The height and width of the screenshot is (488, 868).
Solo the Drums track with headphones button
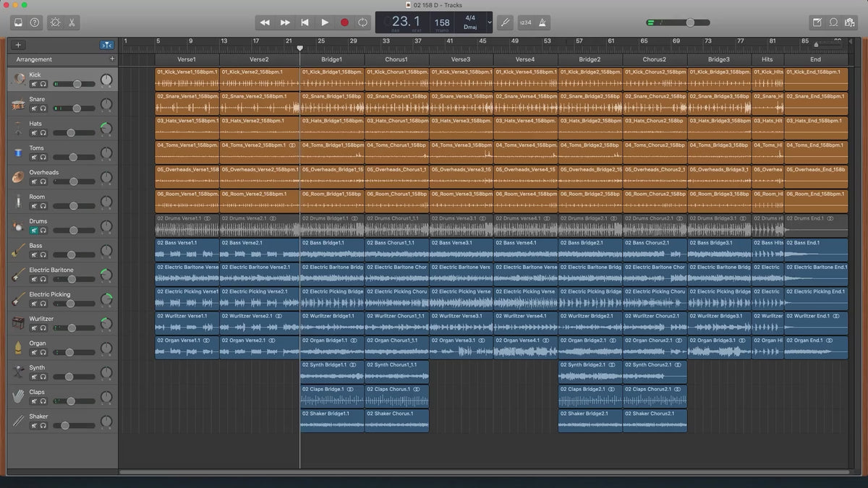(x=43, y=230)
